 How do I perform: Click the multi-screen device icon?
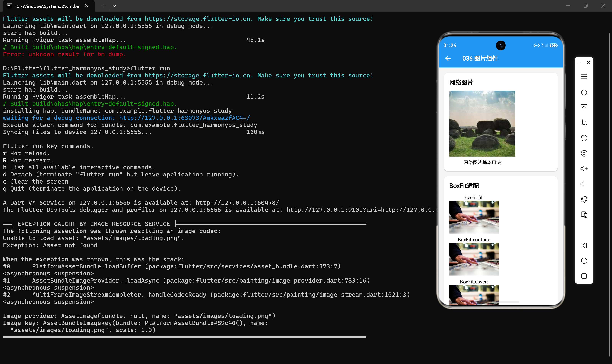(x=584, y=215)
